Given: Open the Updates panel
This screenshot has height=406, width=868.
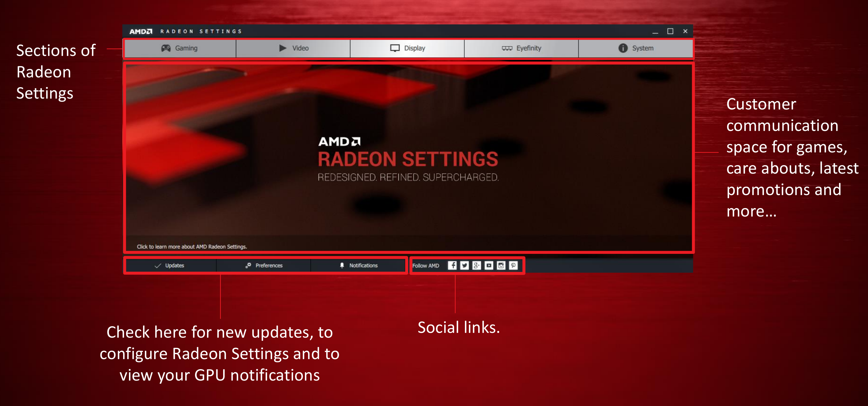Looking at the screenshot, I should pos(173,265).
